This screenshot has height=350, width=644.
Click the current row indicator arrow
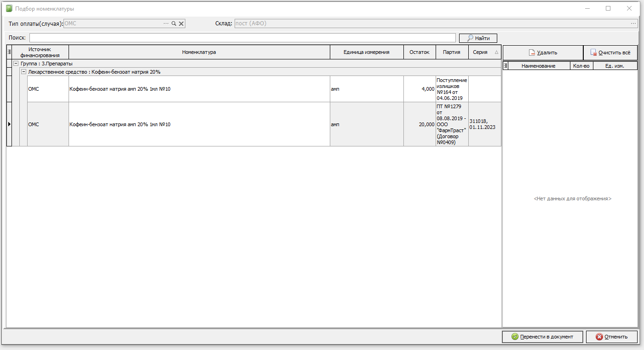[9, 124]
